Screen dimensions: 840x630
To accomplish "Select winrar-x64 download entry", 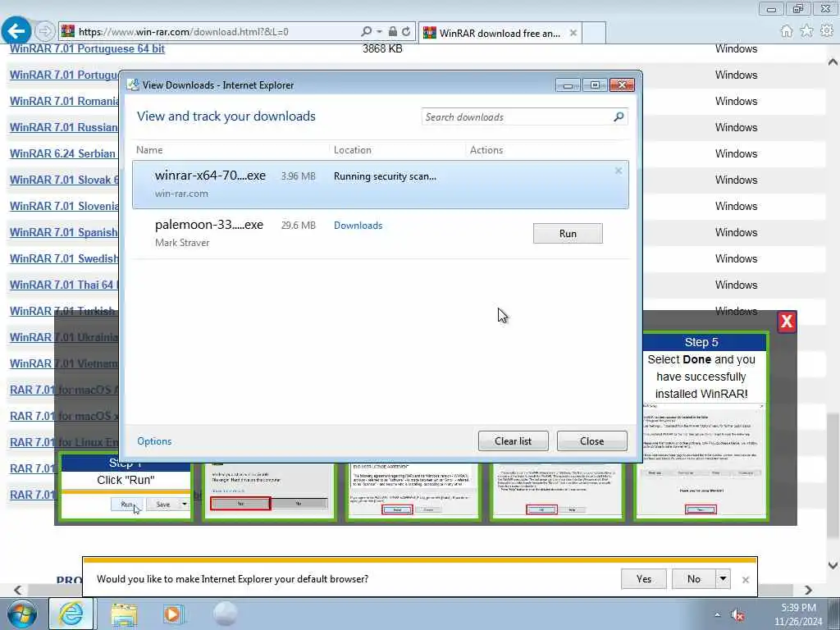I will coord(381,185).
